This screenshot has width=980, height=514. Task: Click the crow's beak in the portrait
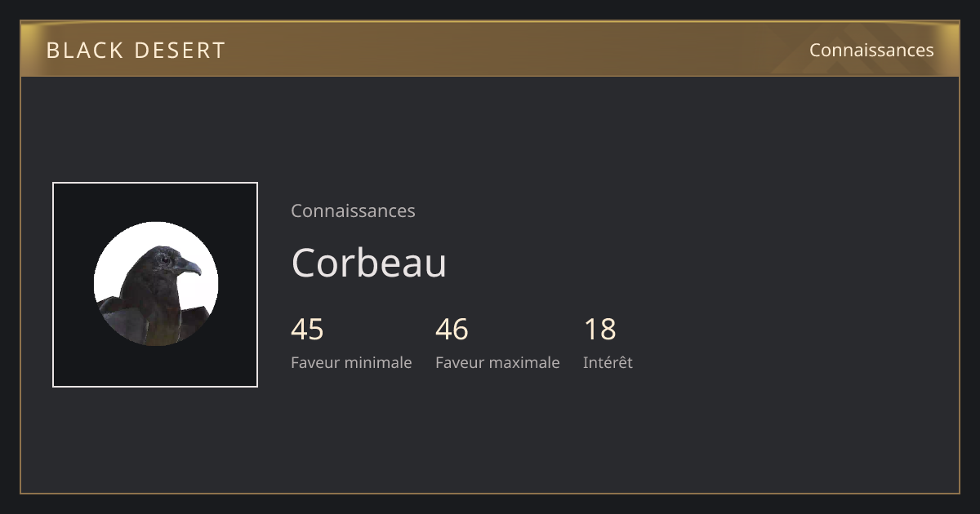[189, 267]
